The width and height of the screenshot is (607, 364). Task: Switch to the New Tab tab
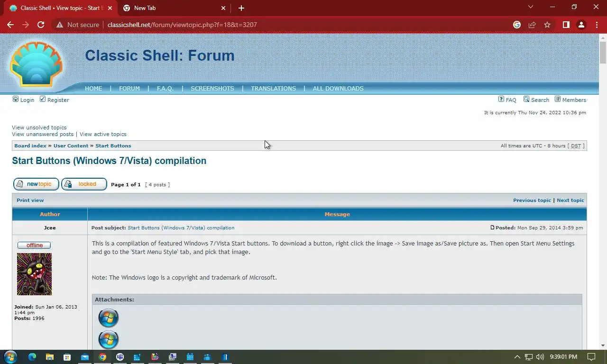(174, 8)
